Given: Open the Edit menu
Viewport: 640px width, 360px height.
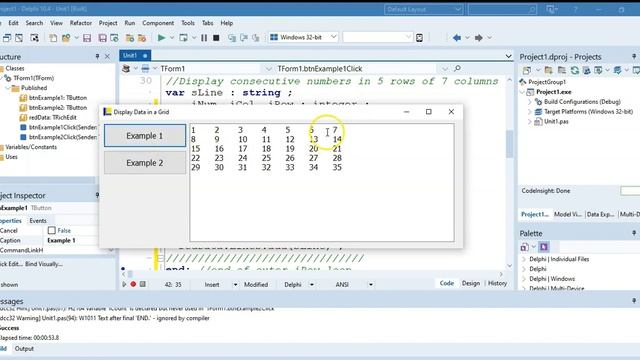Looking at the screenshot, I should tap(13, 23).
